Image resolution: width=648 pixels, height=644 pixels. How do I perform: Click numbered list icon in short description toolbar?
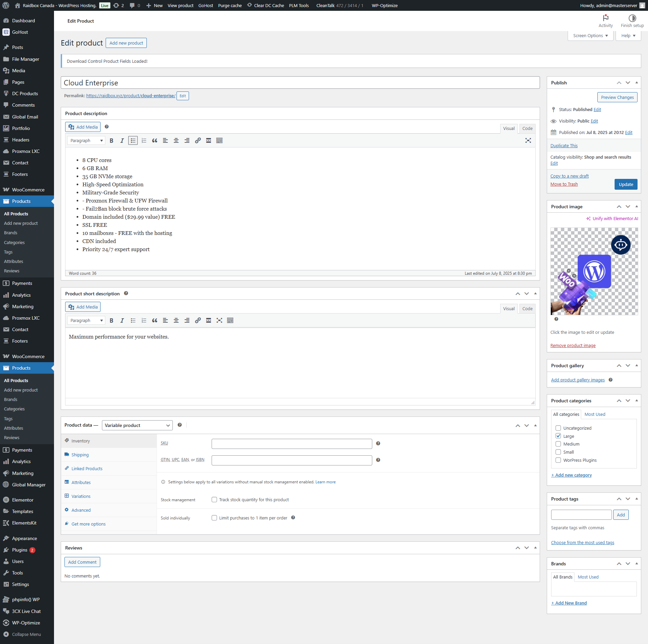144,320
